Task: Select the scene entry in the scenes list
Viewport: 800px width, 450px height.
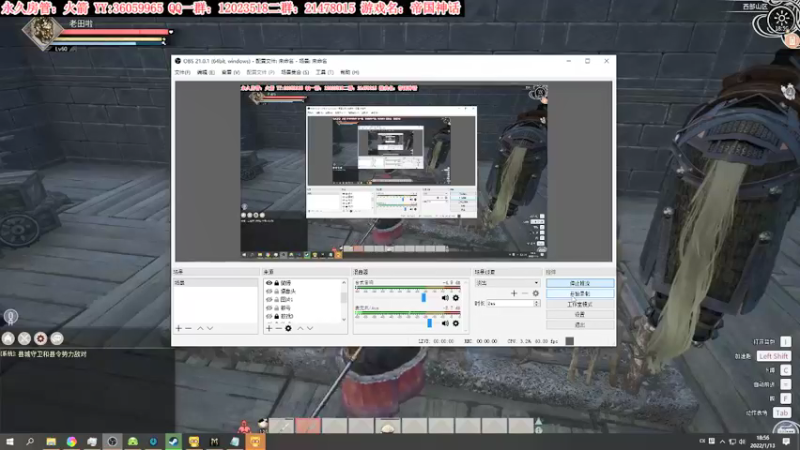Action: pyautogui.click(x=215, y=283)
